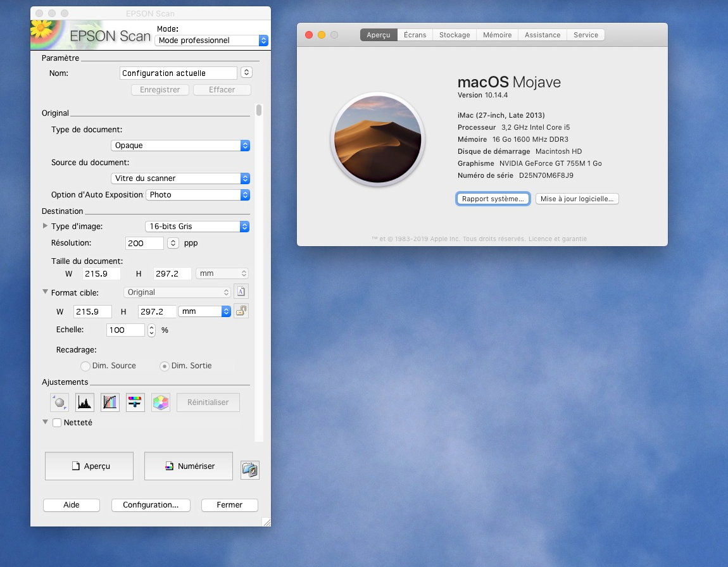
Task: Click the Rapport système... button
Action: click(x=493, y=199)
